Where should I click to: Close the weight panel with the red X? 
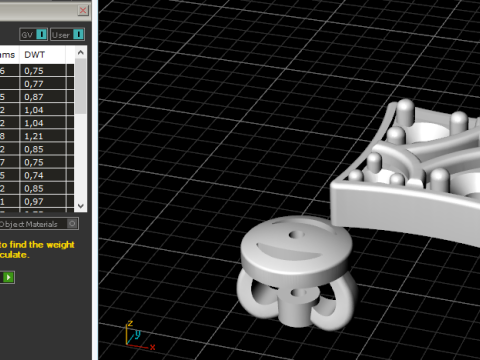click(x=83, y=10)
